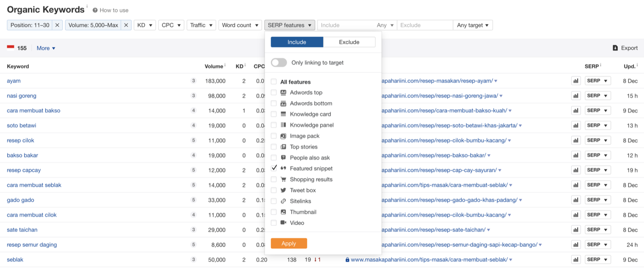Expand the More countries dropdown

point(46,48)
